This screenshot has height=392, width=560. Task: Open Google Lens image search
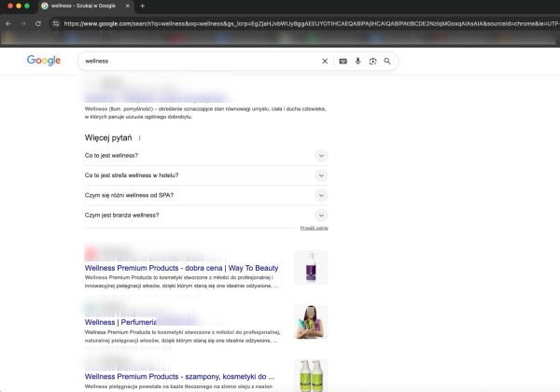click(372, 61)
